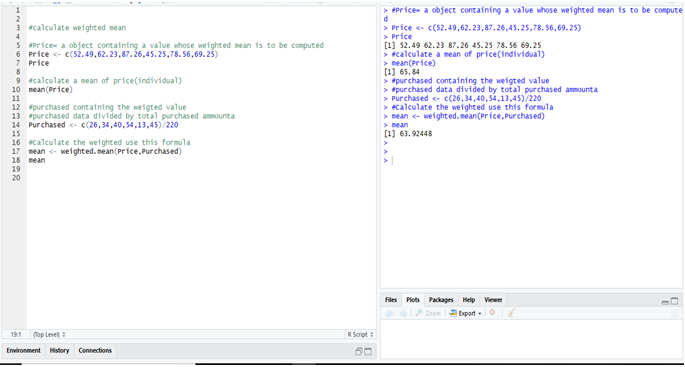
Task: Open the Help tab
Action: click(469, 300)
